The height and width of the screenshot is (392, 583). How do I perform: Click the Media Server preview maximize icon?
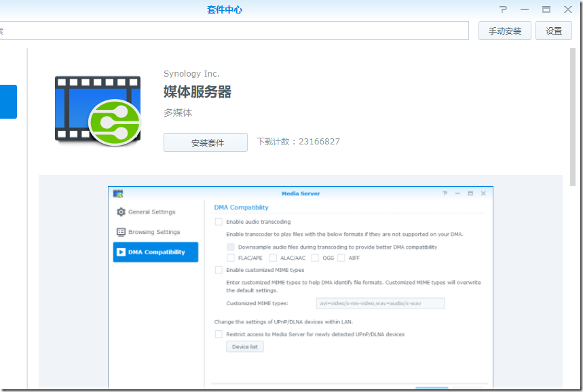point(470,193)
